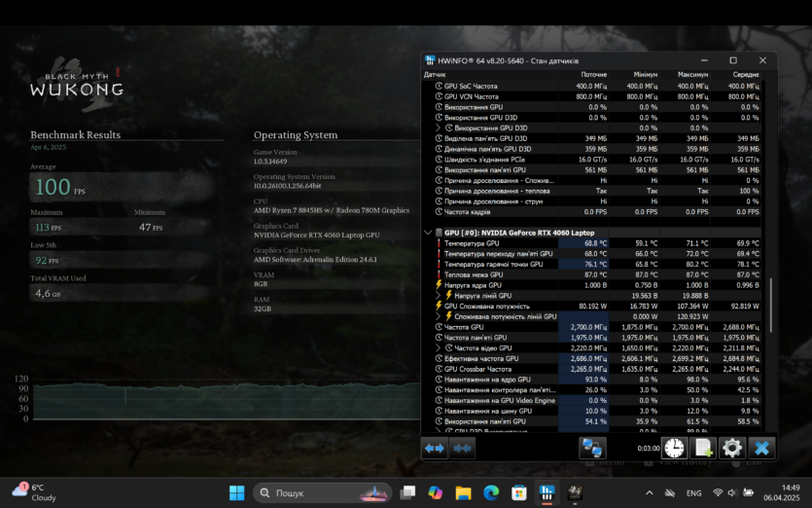Open the volume speaker tray icon
The width and height of the screenshot is (812, 508).
[x=732, y=493]
